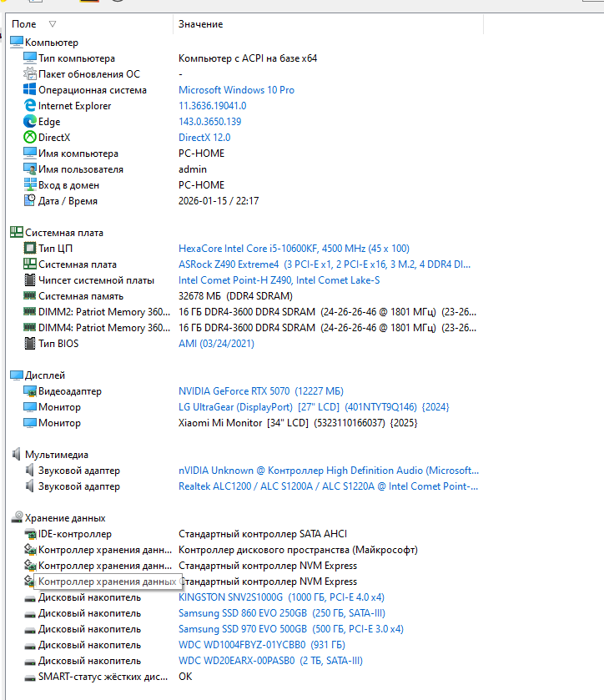The image size is (604, 700).
Task: Click the sort arrow next to Поле
Action: [53, 24]
